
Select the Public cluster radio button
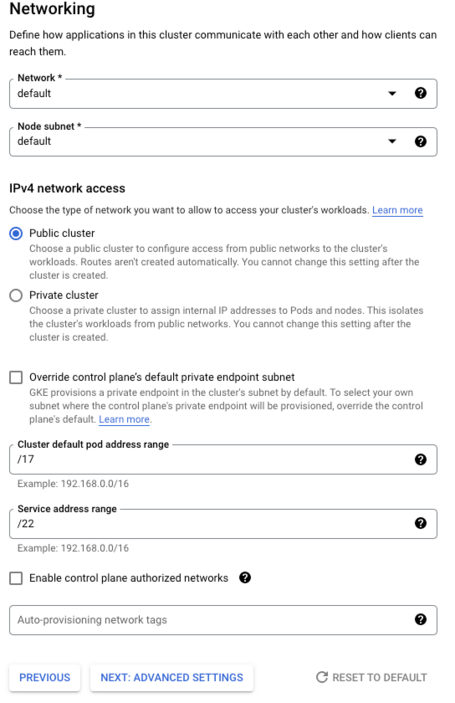click(x=16, y=234)
